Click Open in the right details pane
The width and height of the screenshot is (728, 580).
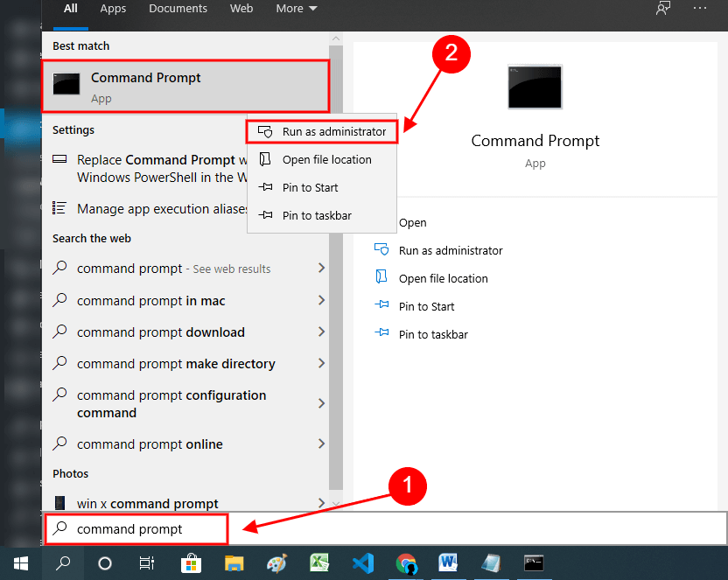pos(412,223)
